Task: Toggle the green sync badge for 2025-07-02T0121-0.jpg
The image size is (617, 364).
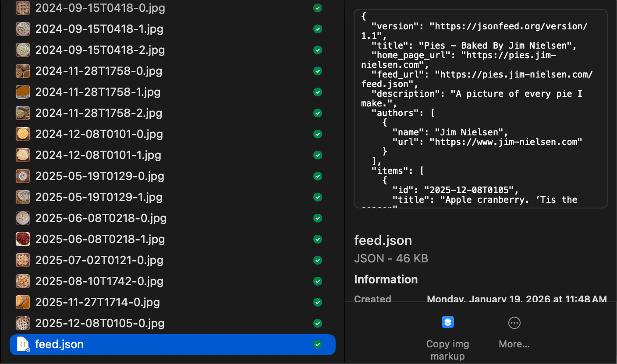Action: point(317,260)
